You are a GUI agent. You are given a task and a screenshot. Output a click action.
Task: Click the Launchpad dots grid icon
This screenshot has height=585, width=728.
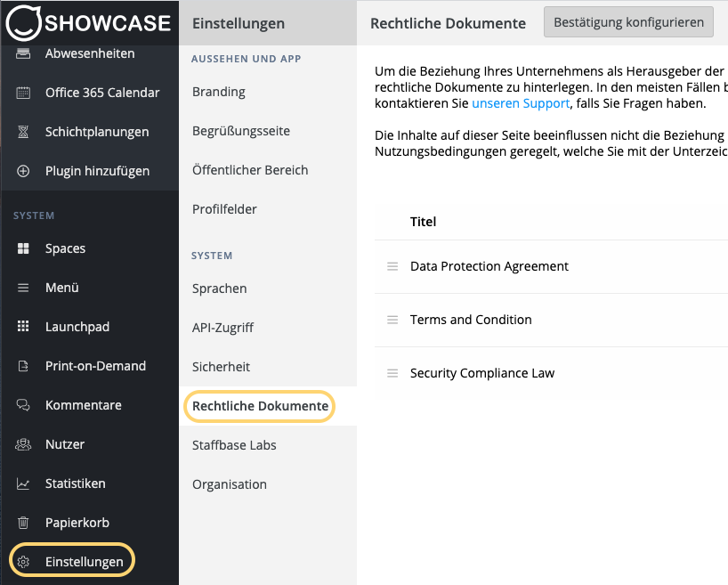point(23,327)
